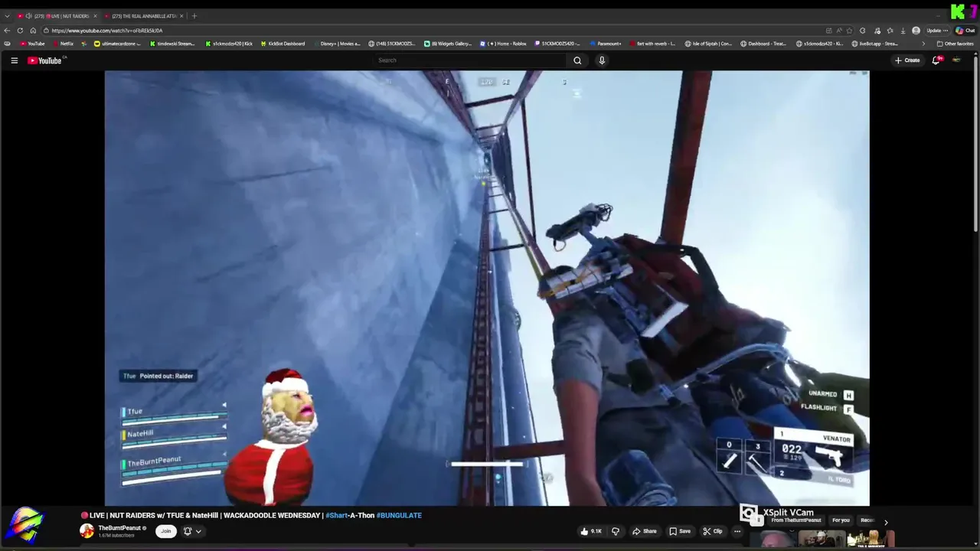Open the browser home page icon
980x551 pixels.
[x=33, y=31]
